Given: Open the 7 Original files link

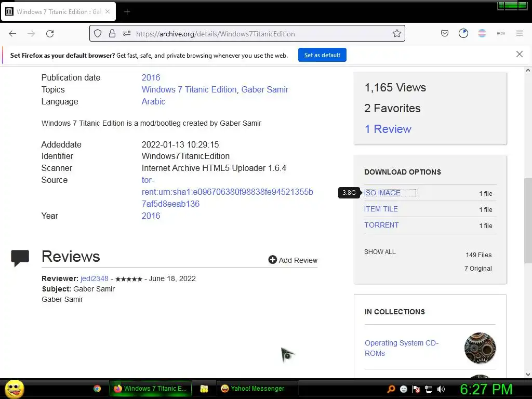Looking at the screenshot, I should (x=478, y=269).
